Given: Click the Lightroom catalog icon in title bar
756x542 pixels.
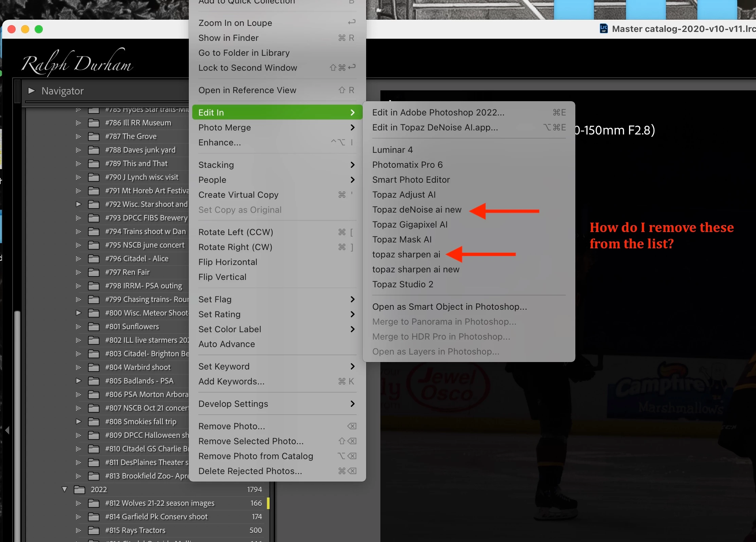Looking at the screenshot, I should click(x=604, y=29).
